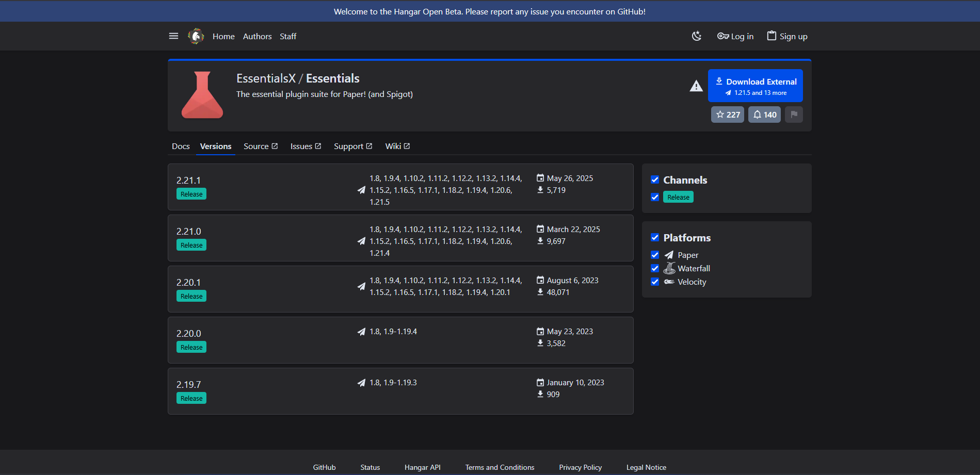
Task: Click the Paper plane icon in Platforms
Action: (669, 255)
